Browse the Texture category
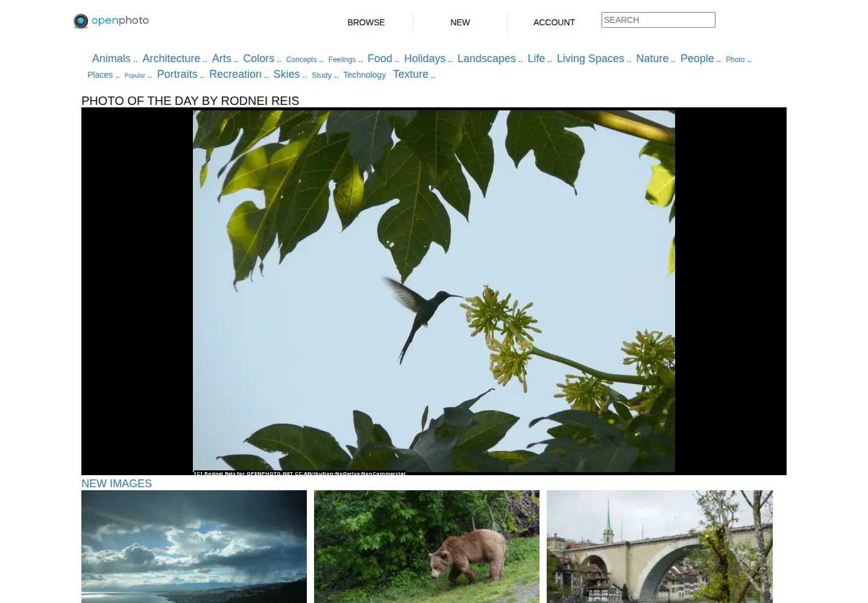The image size is (868, 603). pos(410,74)
